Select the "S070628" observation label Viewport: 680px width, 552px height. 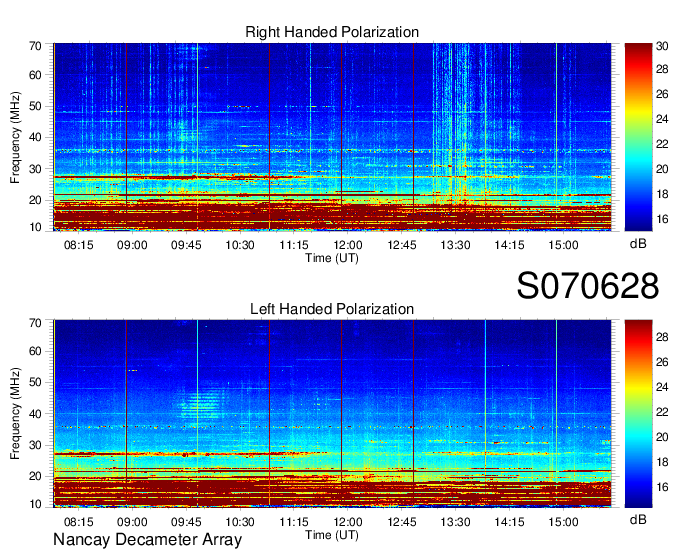588,286
